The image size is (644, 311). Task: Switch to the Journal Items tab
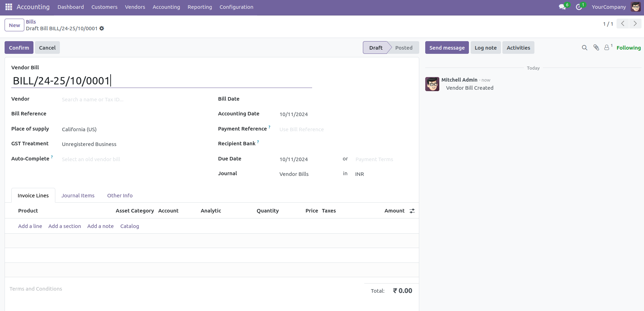(x=78, y=196)
